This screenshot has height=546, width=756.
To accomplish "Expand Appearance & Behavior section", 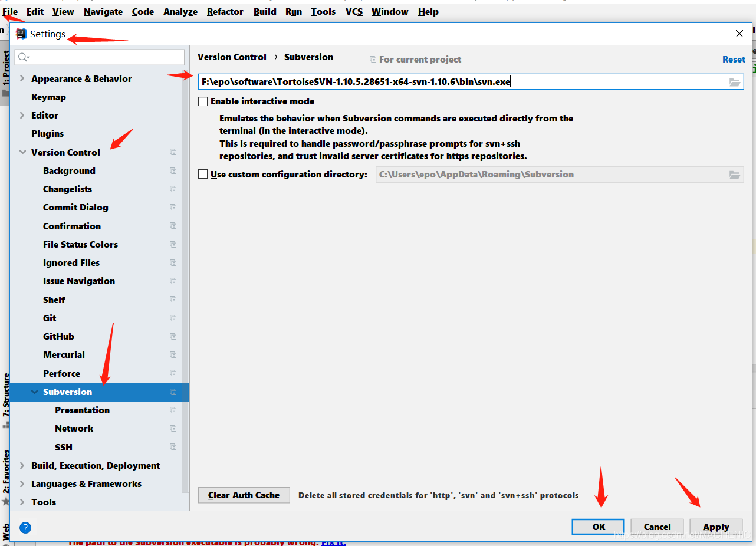I will 22,79.
